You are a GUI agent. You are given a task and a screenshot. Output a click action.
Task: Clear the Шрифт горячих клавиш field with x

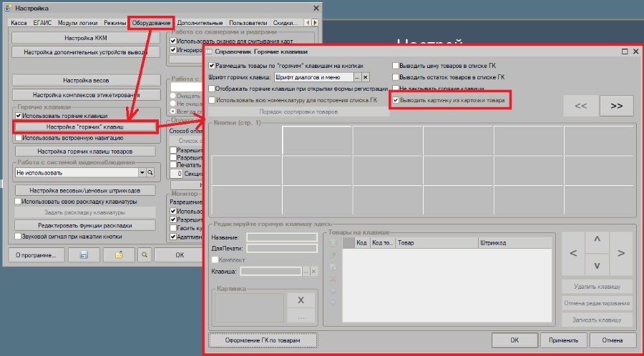pos(365,77)
